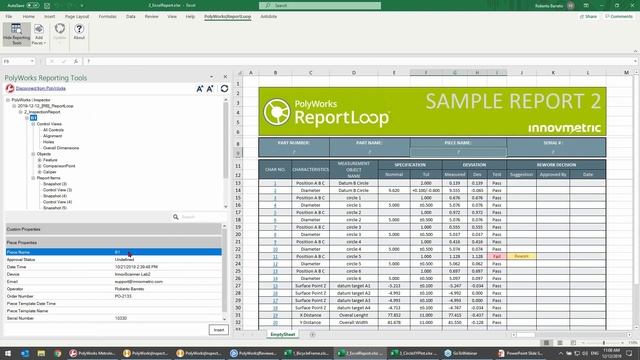Switch to the Insert ribbon tab
This screenshot has height=360, width=640.
[49, 16]
